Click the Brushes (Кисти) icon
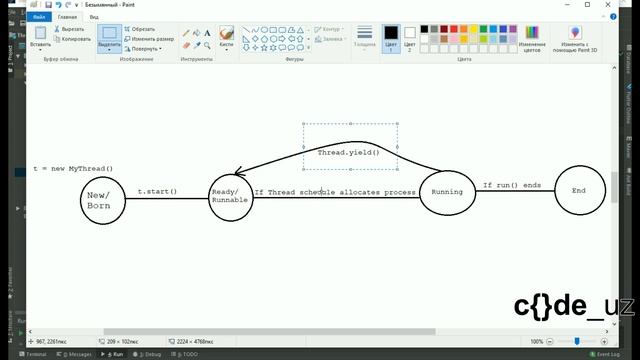Viewport: 640px width, 360px height. [x=226, y=33]
